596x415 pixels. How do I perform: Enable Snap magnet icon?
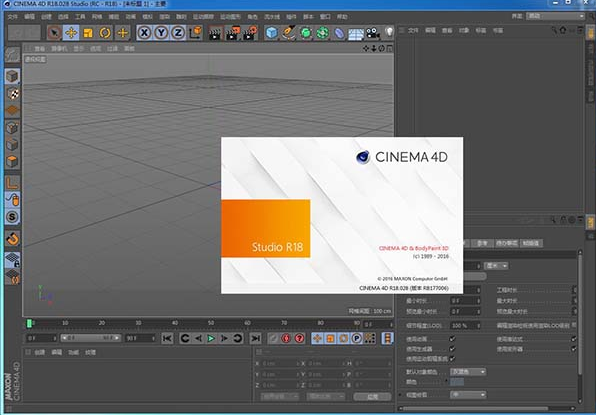click(13, 239)
